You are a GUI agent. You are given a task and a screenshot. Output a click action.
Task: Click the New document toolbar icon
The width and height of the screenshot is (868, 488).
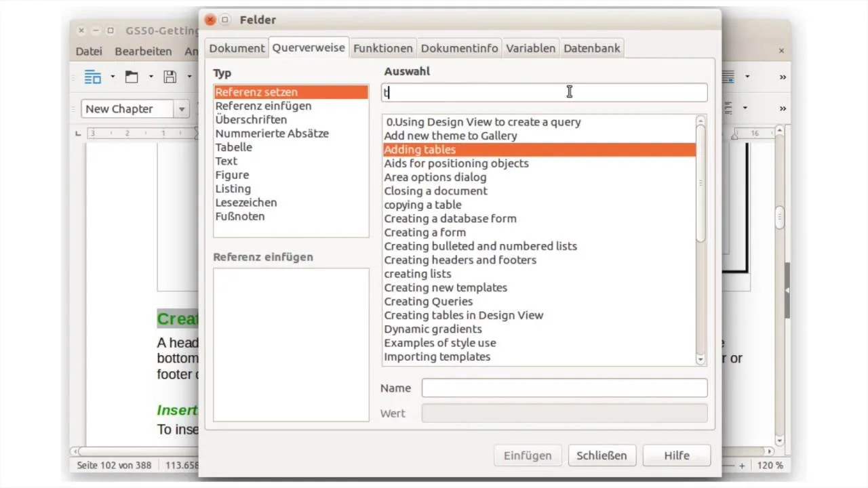pos(93,77)
